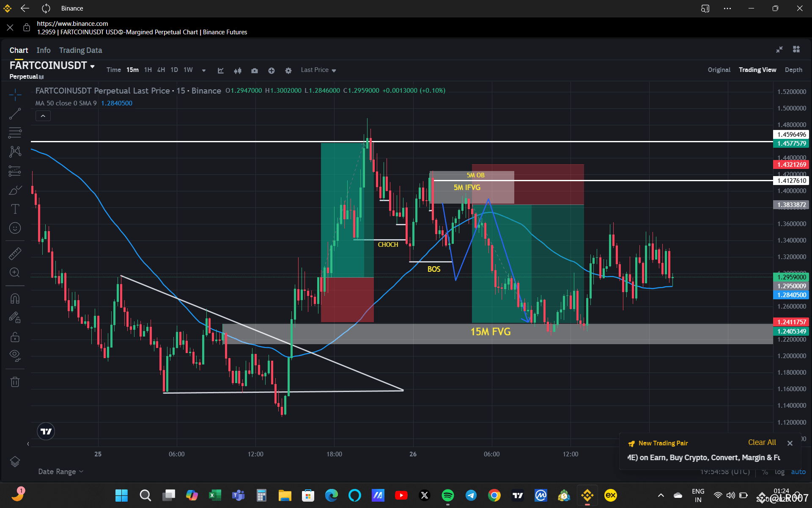Viewport: 812px width, 508px height.
Task: Change the candlestick chart style
Action: pyautogui.click(x=238, y=70)
